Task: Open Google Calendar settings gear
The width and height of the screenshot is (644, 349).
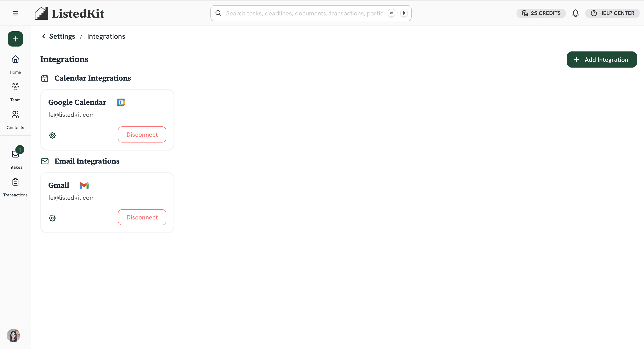Action: [x=52, y=135]
